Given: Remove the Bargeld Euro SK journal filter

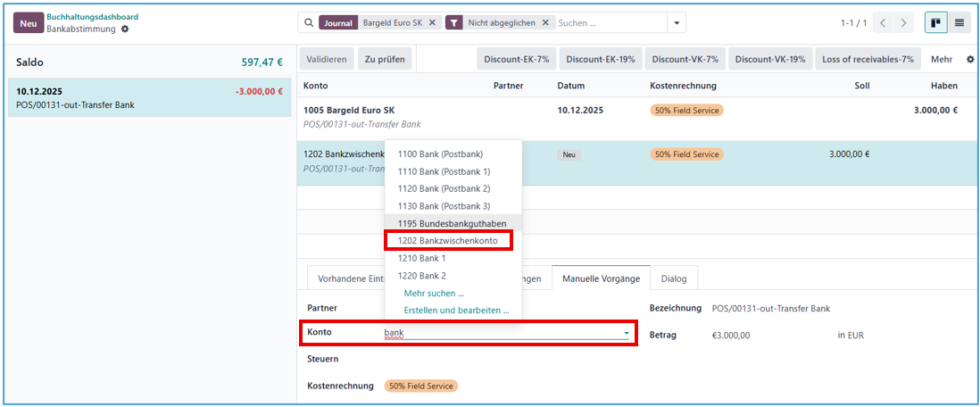Looking at the screenshot, I should [x=433, y=23].
